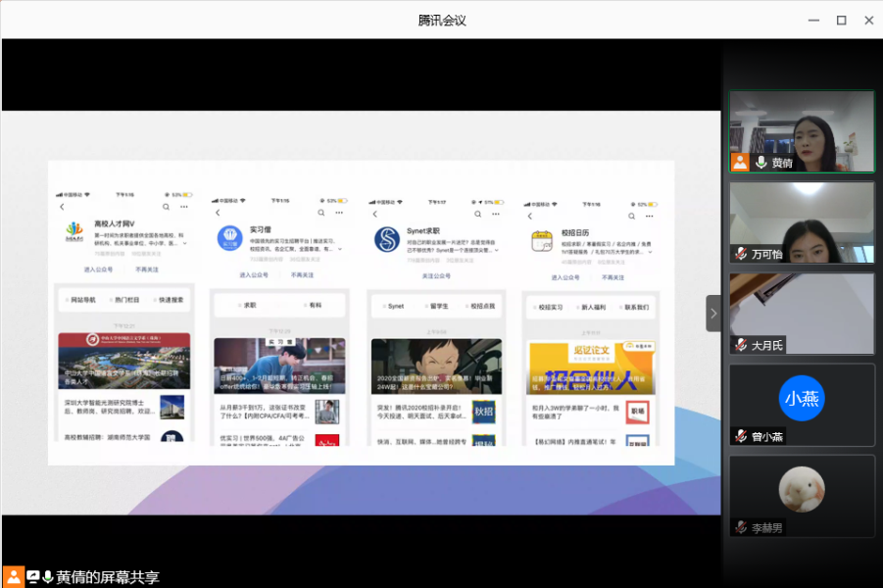
Task: Expand the 高校人才网V description chevron
Action: tap(184, 243)
